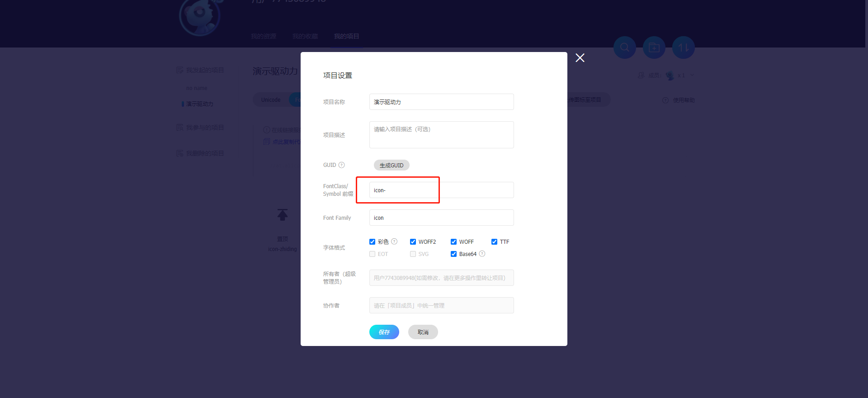Toggle the WOFF2 format checkbox

[x=413, y=242]
